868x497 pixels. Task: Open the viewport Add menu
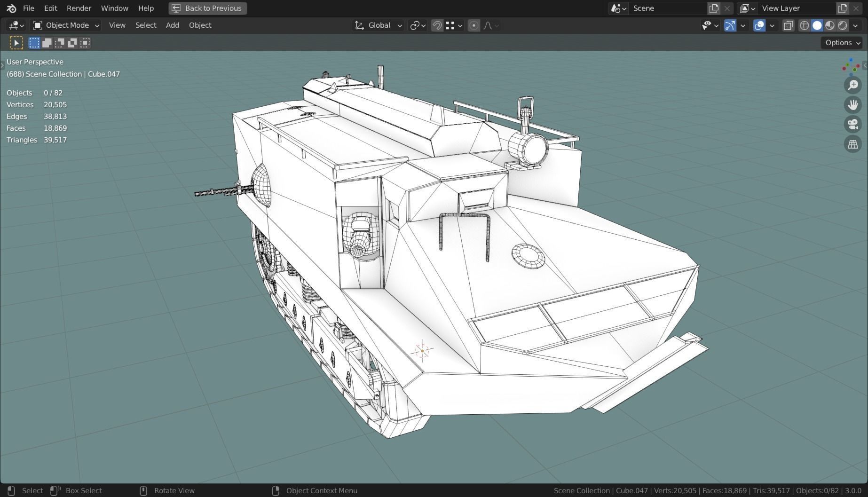tap(172, 25)
